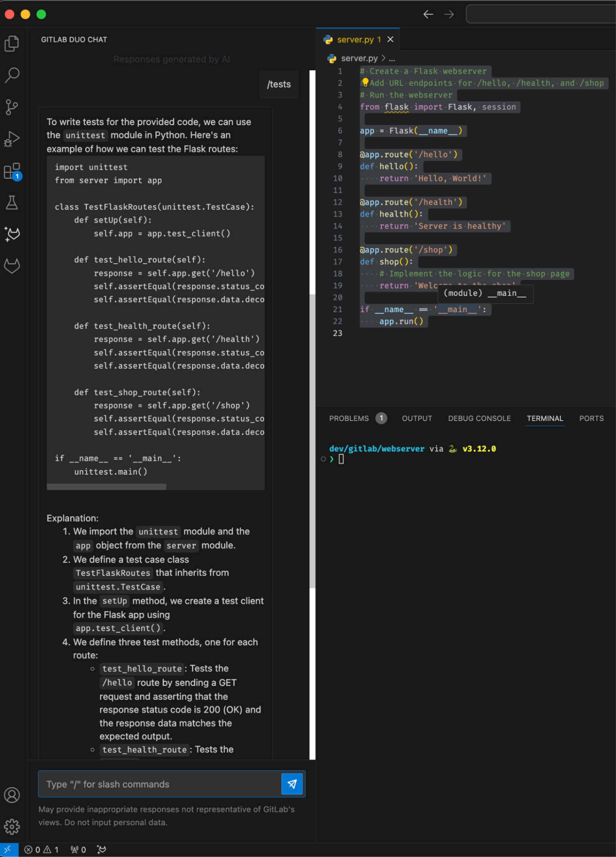Viewport: 616px width, 857px height.
Task: Open the Accounts menu icon
Action: click(12, 795)
